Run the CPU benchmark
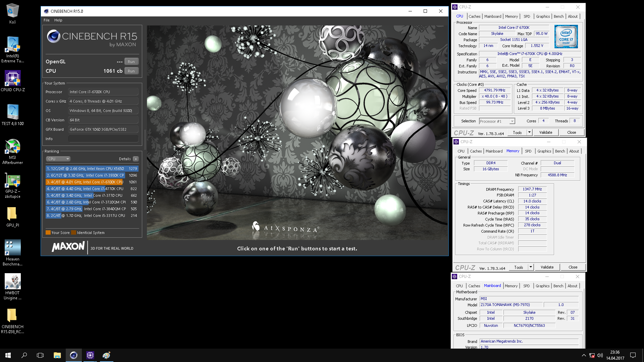 pyautogui.click(x=131, y=71)
